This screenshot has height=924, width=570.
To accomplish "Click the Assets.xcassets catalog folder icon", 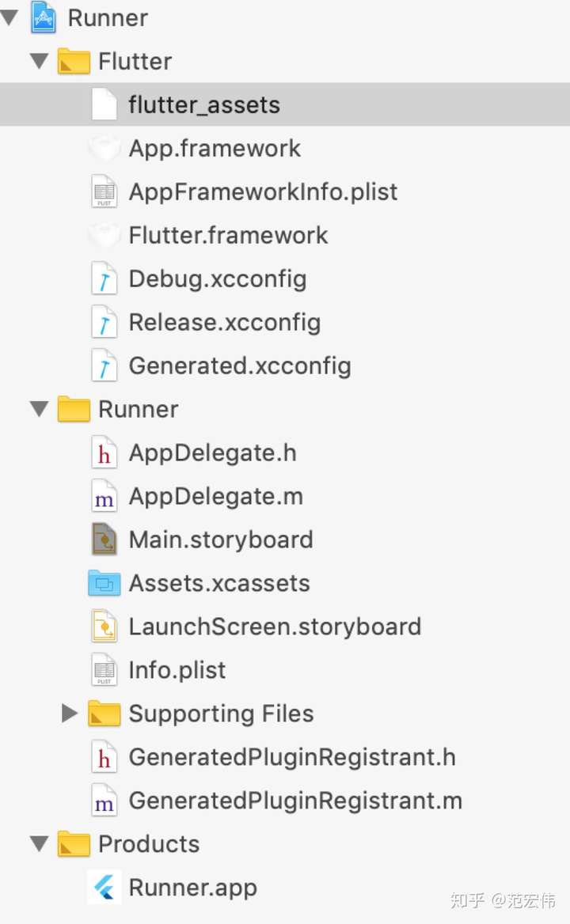I will 104,583.
